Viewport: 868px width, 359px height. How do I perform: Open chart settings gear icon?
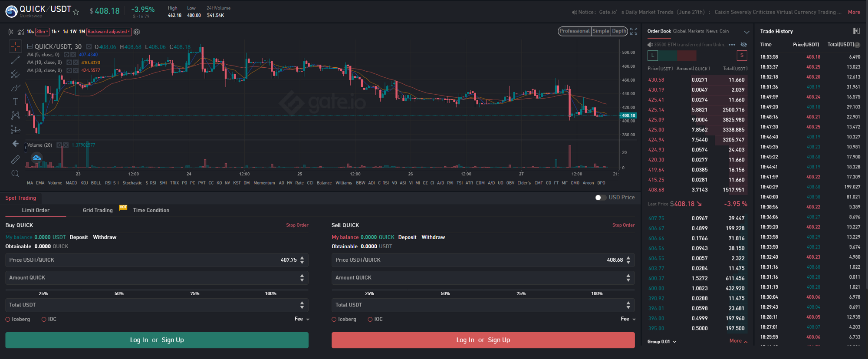[137, 32]
